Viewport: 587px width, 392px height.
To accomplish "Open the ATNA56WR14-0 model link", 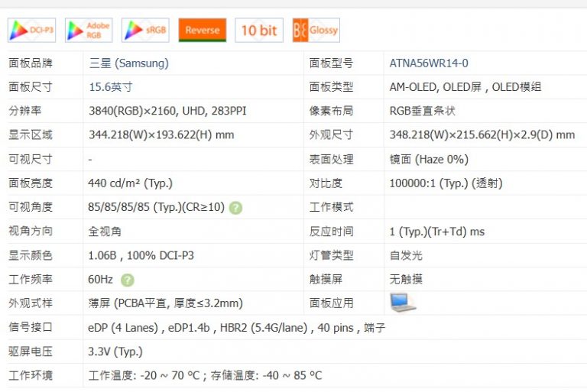I will pyautogui.click(x=429, y=63).
